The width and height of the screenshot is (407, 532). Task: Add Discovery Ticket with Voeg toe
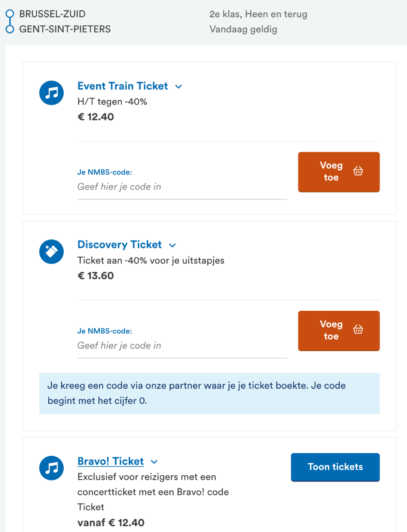coord(339,331)
